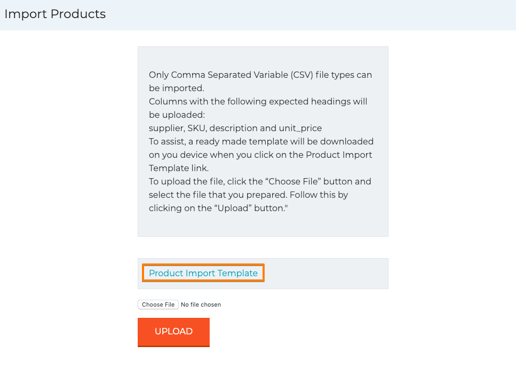Click the light blue header bar
The width and height of the screenshot is (516, 377).
pyautogui.click(x=258, y=15)
